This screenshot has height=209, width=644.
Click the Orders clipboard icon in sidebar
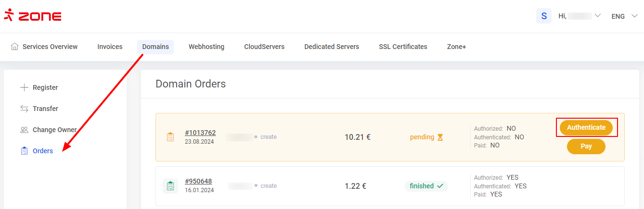(x=24, y=151)
